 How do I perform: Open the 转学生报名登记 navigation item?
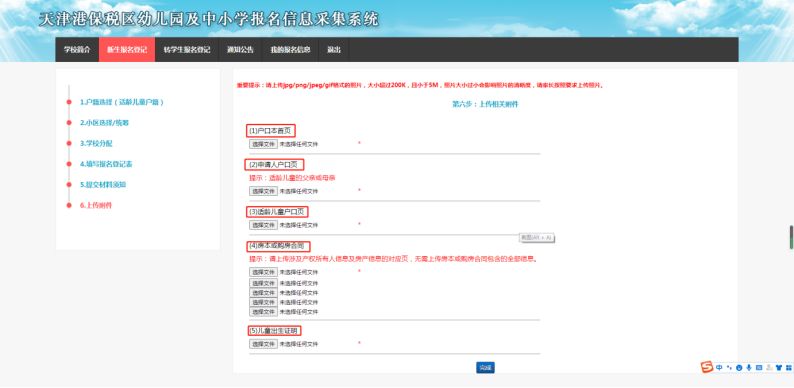186,50
